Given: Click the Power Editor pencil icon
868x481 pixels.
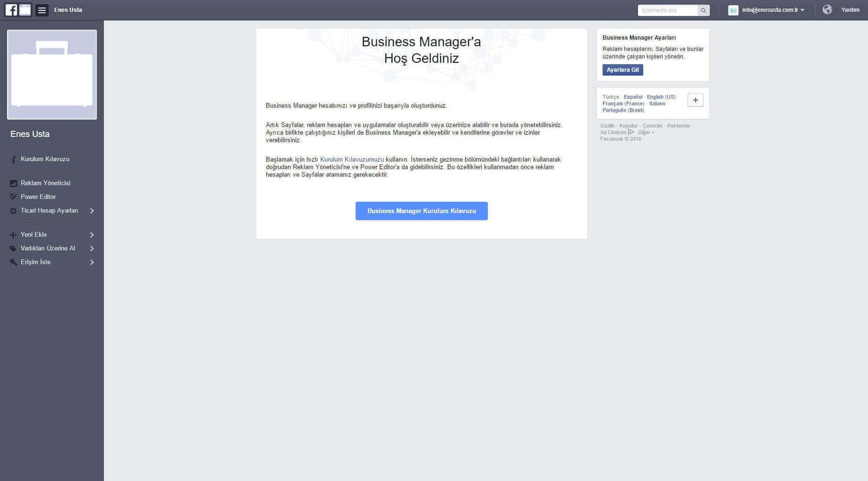Looking at the screenshot, I should (x=14, y=197).
